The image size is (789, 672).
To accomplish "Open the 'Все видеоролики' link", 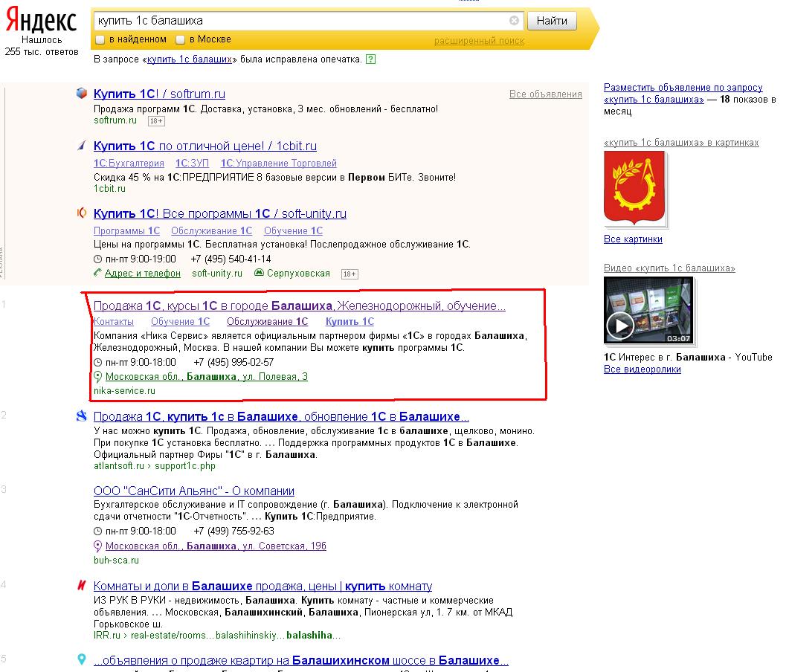I will point(642,369).
